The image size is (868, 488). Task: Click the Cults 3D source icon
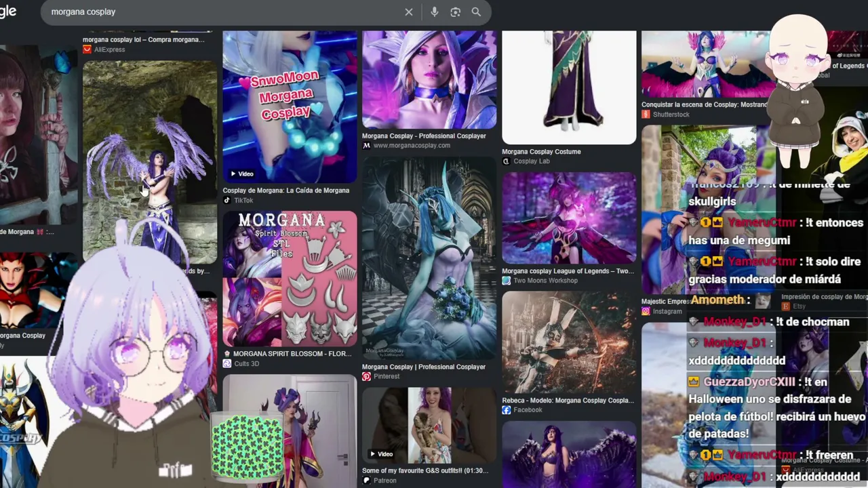[227, 364]
